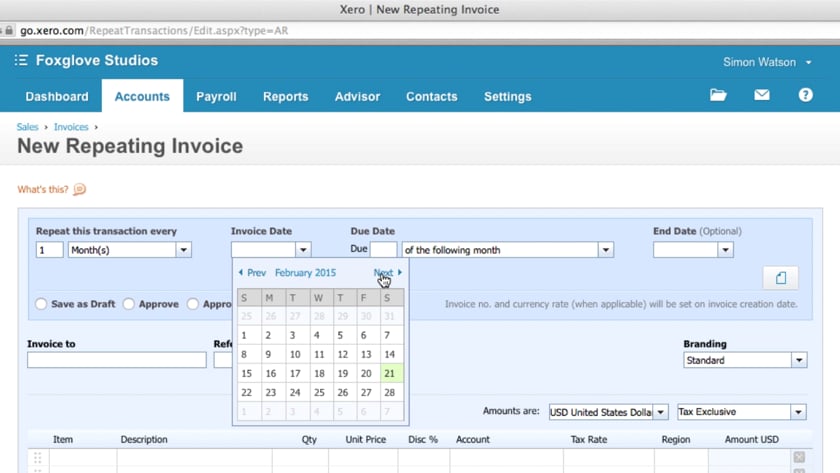Open the End Date picker dropdown
Viewport: 840px width, 473px height.
(725, 250)
